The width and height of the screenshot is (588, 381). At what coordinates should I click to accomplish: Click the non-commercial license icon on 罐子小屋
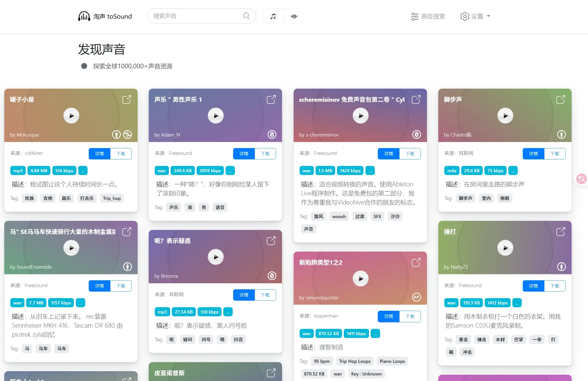128,134
